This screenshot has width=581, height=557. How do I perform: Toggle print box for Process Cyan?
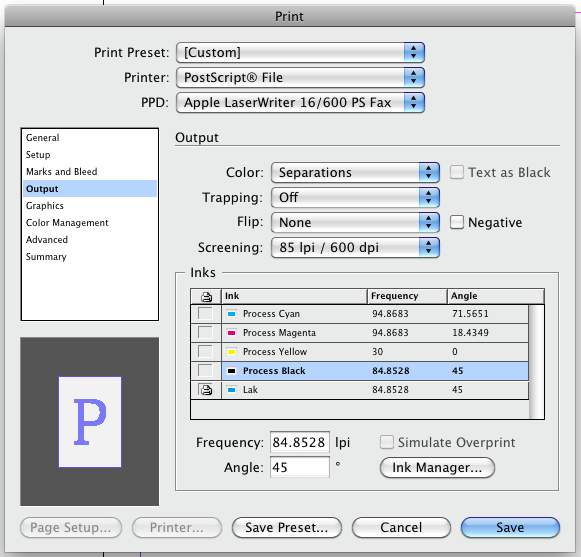pyautogui.click(x=205, y=314)
